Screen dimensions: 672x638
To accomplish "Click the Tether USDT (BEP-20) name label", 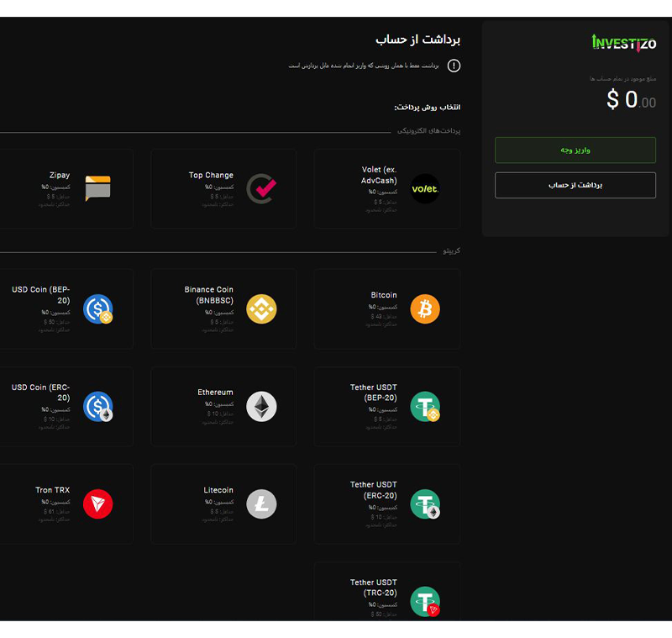I will point(373,393).
